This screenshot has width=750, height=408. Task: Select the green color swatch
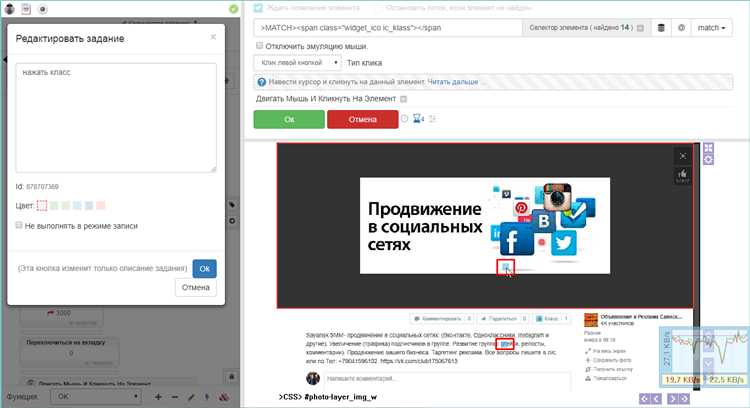[x=54, y=205]
